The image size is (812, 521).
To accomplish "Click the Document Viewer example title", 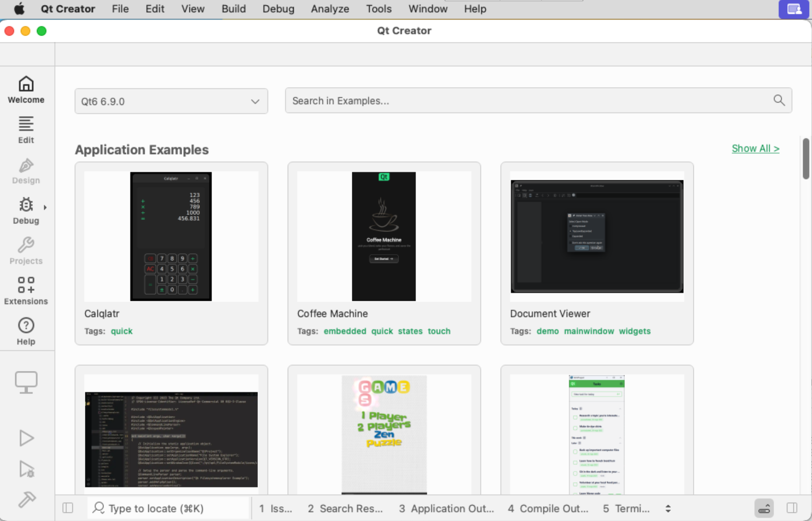I will pyautogui.click(x=550, y=314).
